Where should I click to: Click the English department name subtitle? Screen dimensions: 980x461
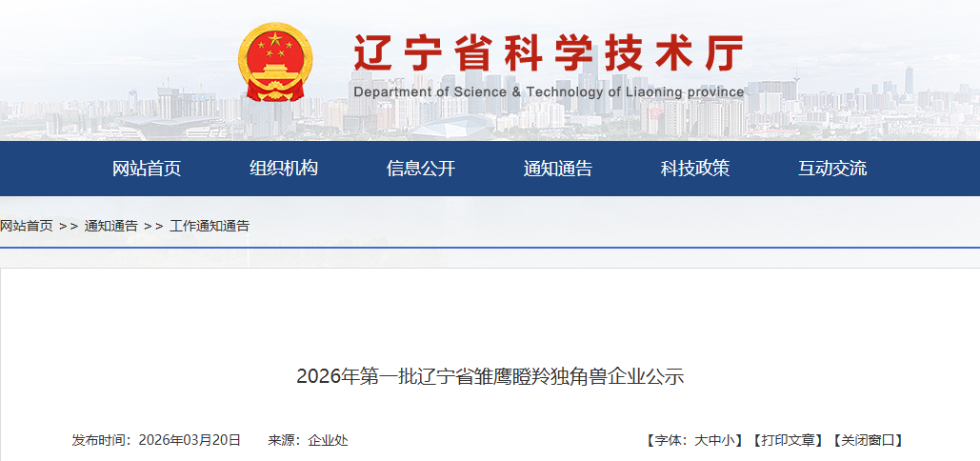point(548,92)
